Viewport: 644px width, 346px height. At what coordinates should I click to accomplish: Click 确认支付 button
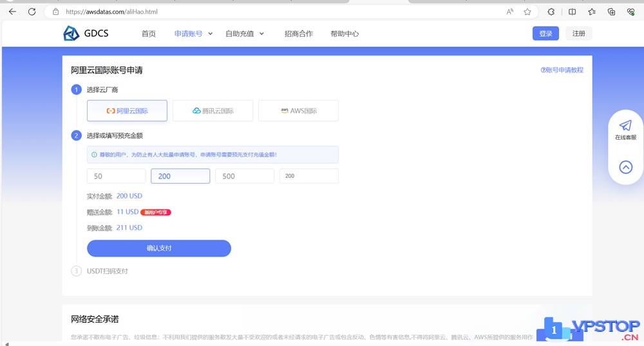(x=159, y=248)
